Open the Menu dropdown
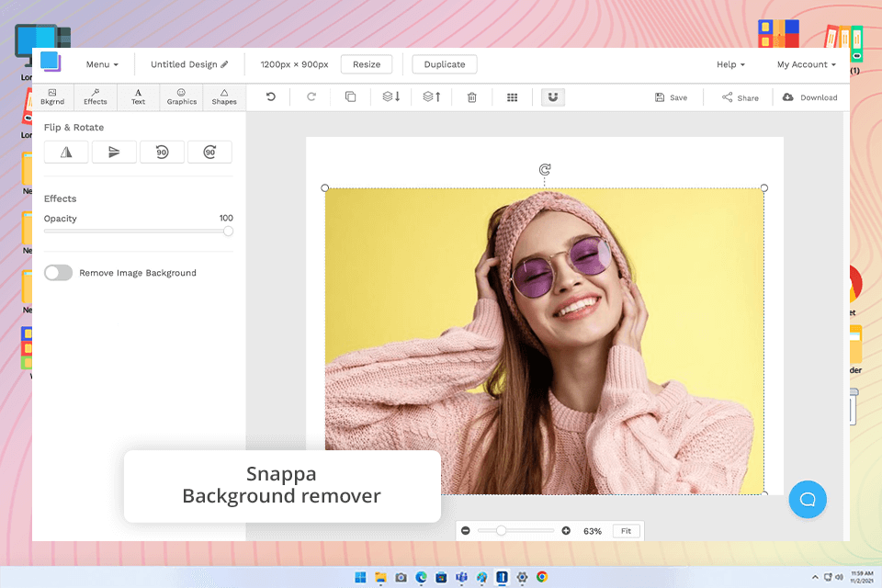The width and height of the screenshot is (882, 588). [x=102, y=64]
